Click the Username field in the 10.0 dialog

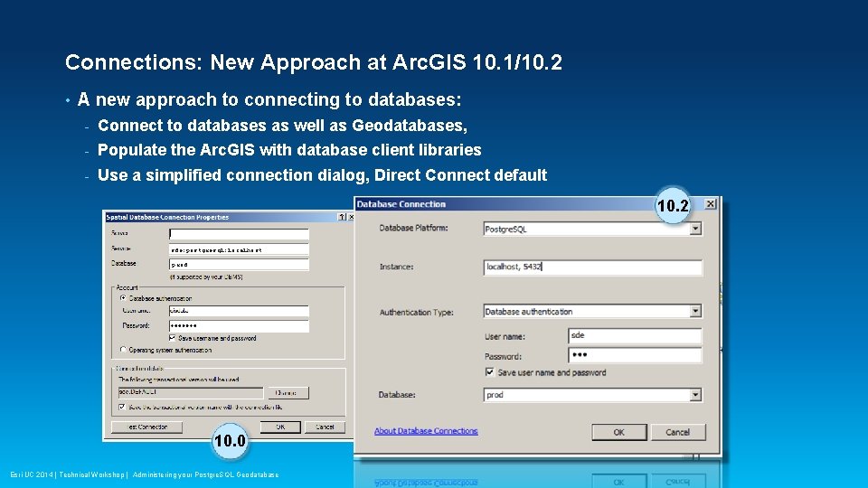(x=239, y=311)
